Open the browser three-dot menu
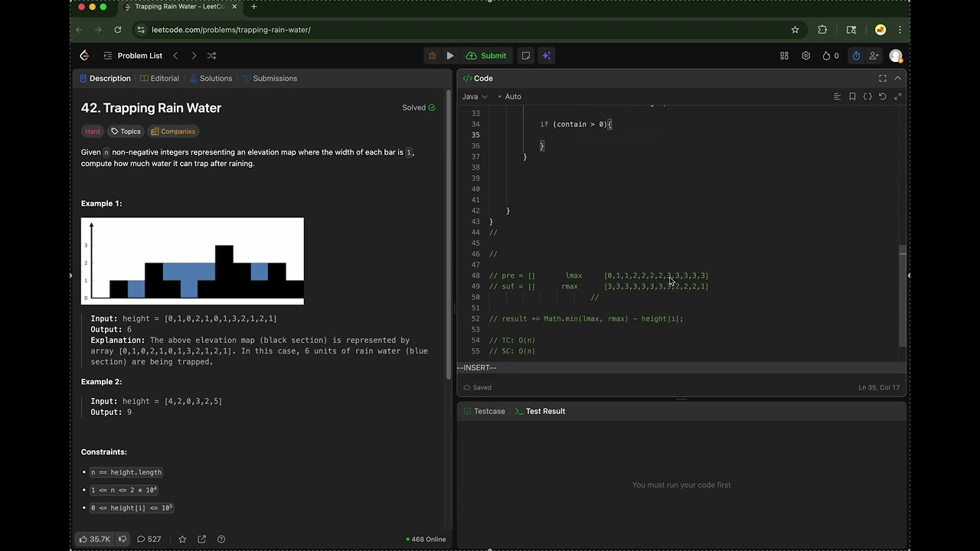This screenshot has height=551, width=980. click(x=900, y=30)
